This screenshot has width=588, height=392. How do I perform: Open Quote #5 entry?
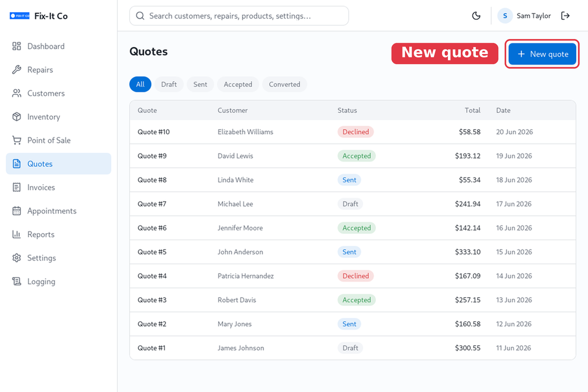pos(152,252)
